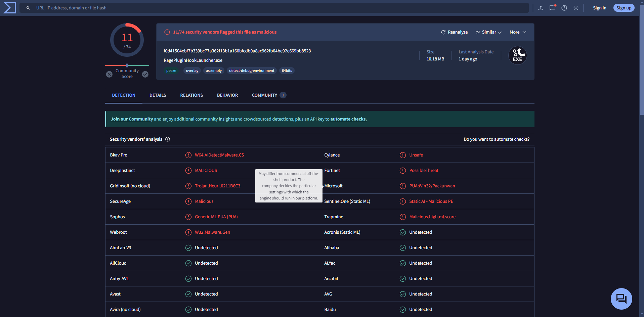Click the community score slider marker
The image size is (644, 317).
pos(127,65)
